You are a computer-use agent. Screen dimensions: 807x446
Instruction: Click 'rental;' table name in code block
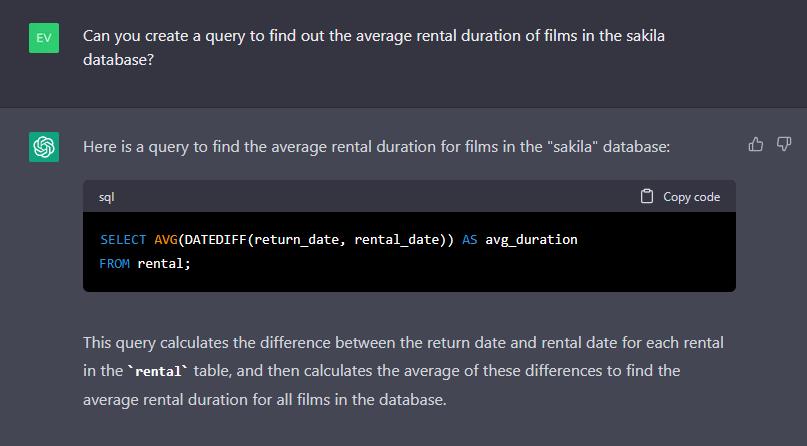click(x=164, y=264)
